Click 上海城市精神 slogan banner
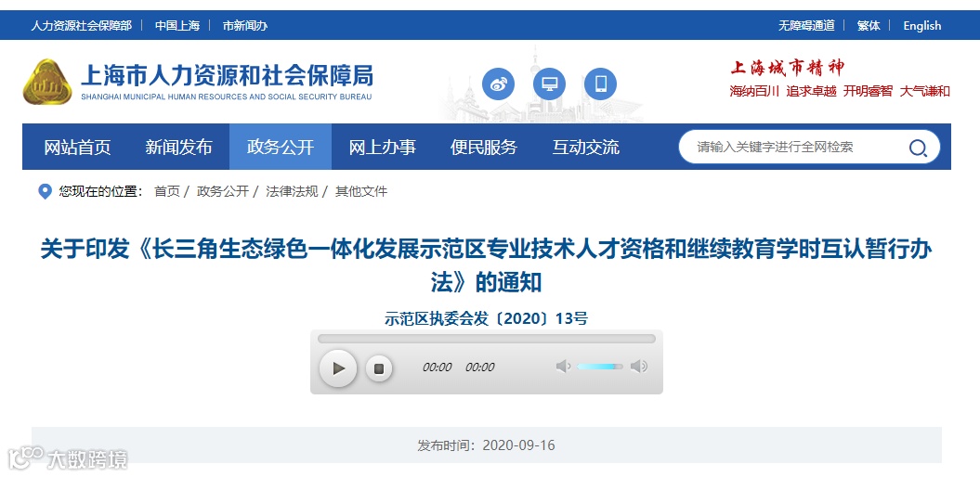The image size is (980, 477). (x=787, y=67)
